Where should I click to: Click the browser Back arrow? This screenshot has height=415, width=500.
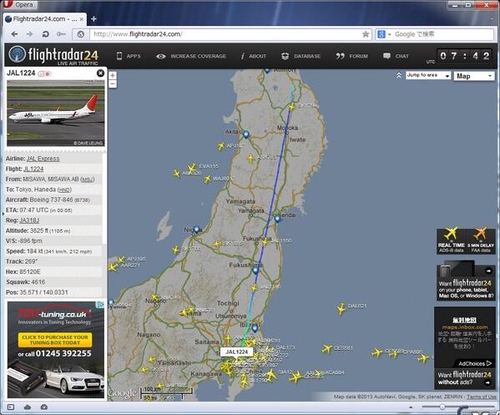click(x=14, y=34)
